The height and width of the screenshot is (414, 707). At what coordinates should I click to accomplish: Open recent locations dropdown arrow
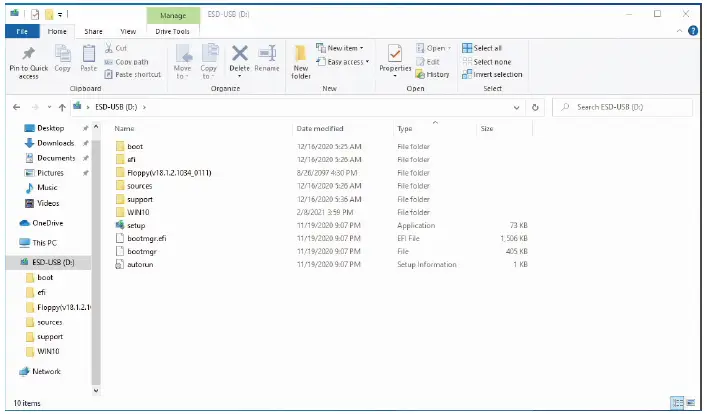click(49, 107)
